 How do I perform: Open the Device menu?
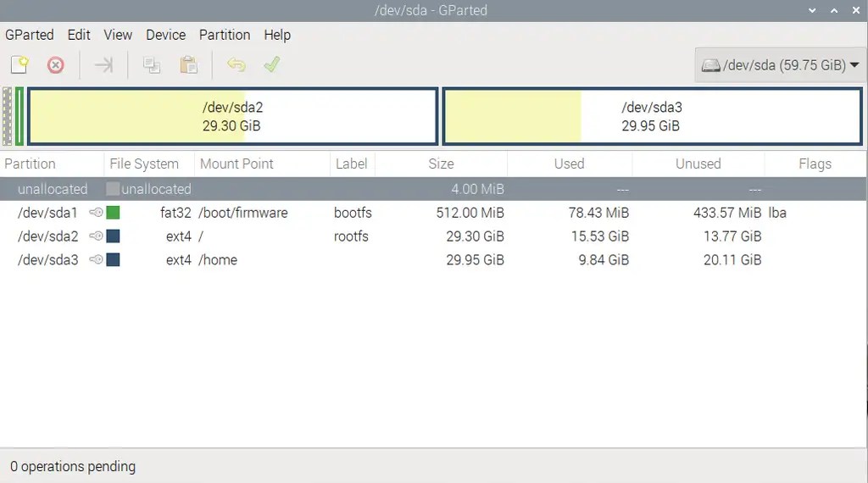(x=165, y=35)
